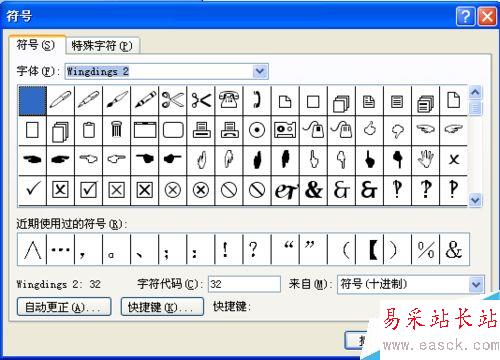Click the 快捷键(K)... button
The width and height of the screenshot is (500, 360).
162,307
